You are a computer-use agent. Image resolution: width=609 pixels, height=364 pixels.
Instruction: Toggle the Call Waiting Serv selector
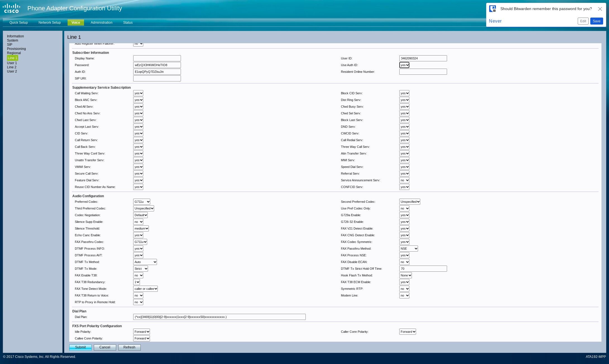[x=138, y=93]
